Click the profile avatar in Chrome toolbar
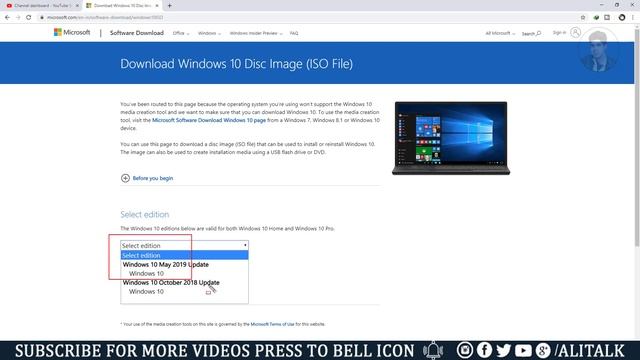Screen dimensions: 640x360 pos(622,18)
